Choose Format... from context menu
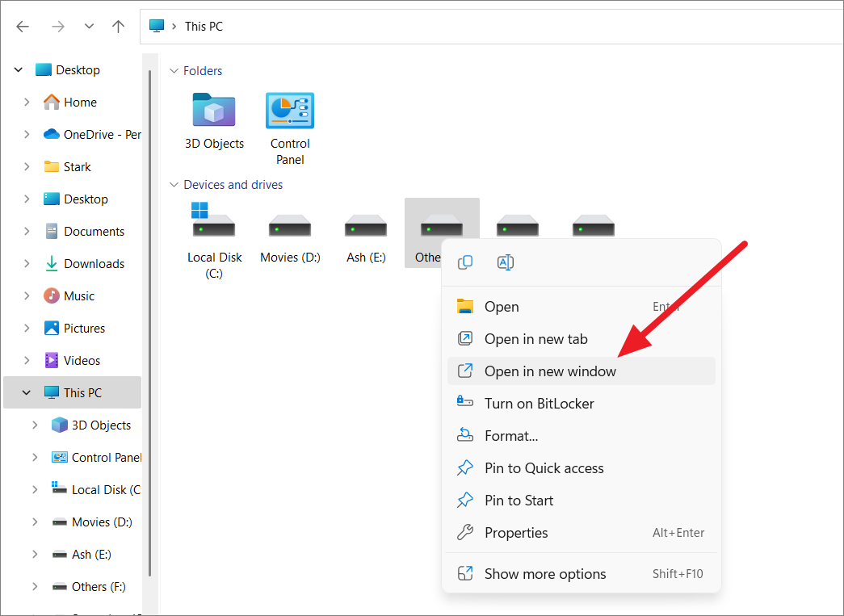This screenshot has height=616, width=844. (582, 436)
